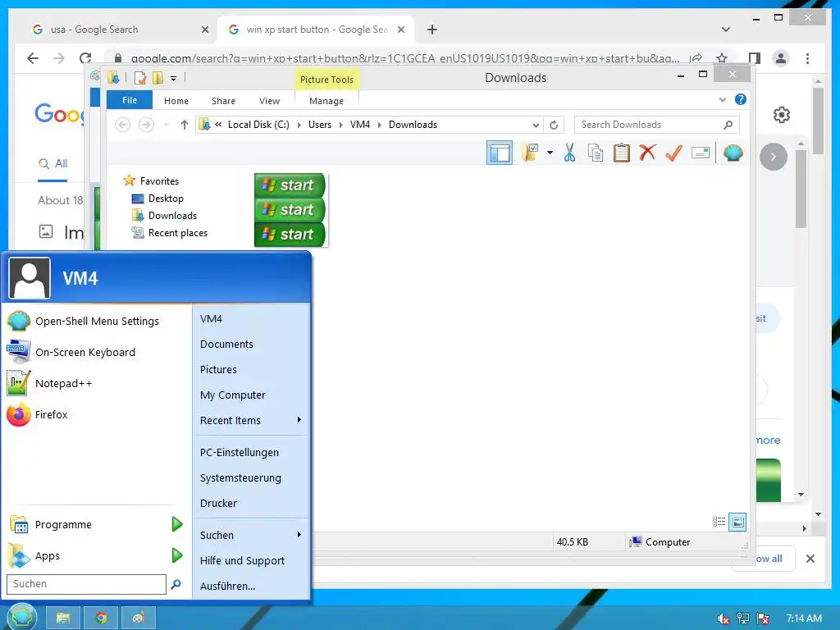Click Chrome side panel icon

[755, 58]
